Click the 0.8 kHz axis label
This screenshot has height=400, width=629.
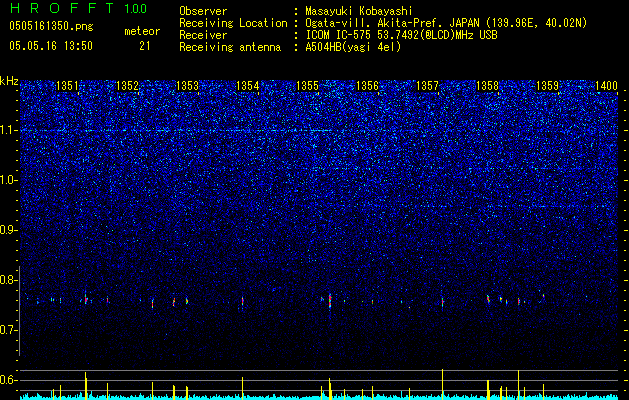tap(8, 280)
